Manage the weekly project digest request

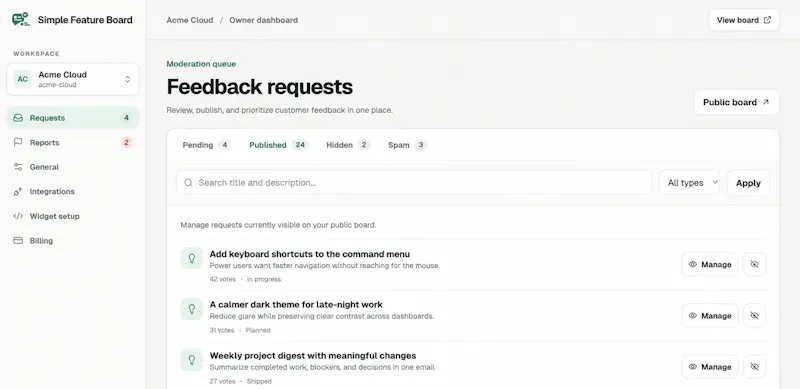(710, 367)
